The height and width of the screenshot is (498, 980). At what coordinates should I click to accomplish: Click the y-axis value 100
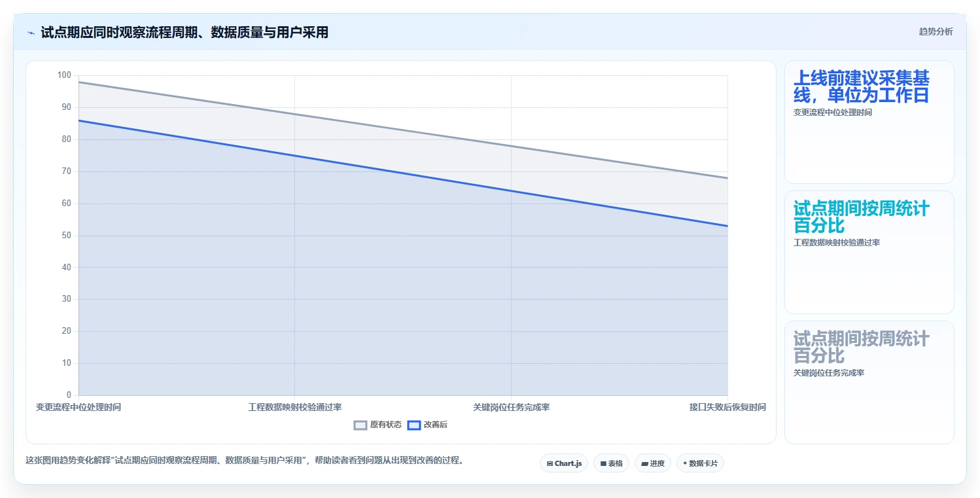click(x=64, y=75)
